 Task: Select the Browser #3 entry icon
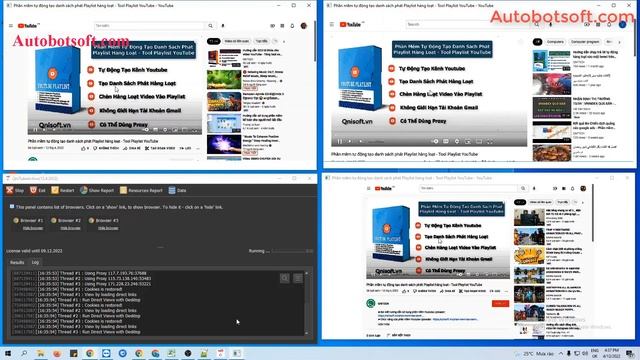pos(91,220)
